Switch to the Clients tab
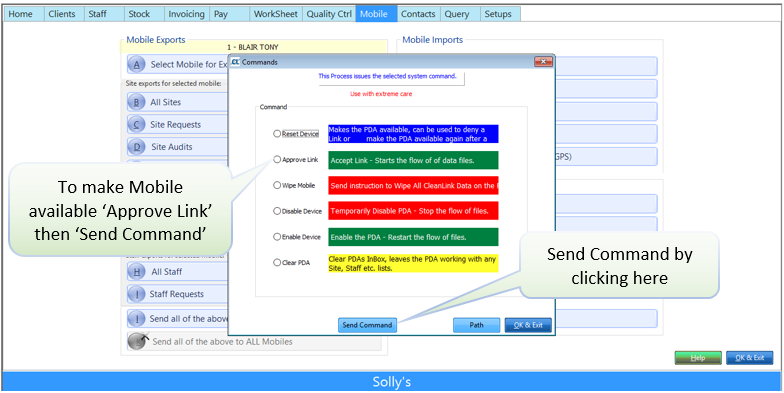The image size is (784, 393). coord(64,14)
